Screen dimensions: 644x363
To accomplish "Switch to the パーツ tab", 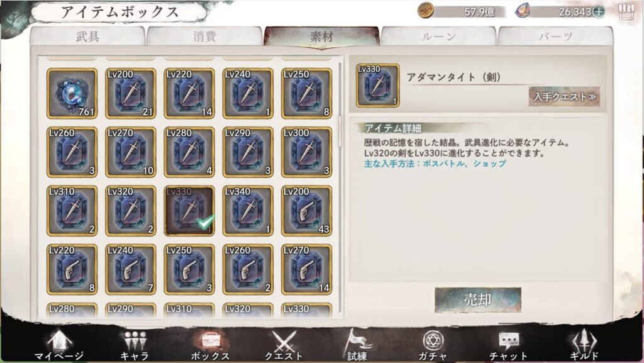I will (x=555, y=36).
